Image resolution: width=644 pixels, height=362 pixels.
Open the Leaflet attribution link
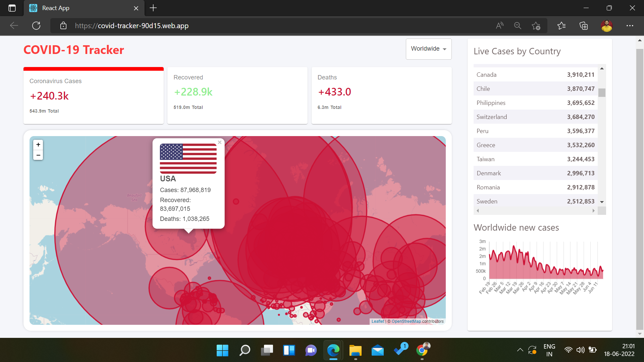pos(378,321)
